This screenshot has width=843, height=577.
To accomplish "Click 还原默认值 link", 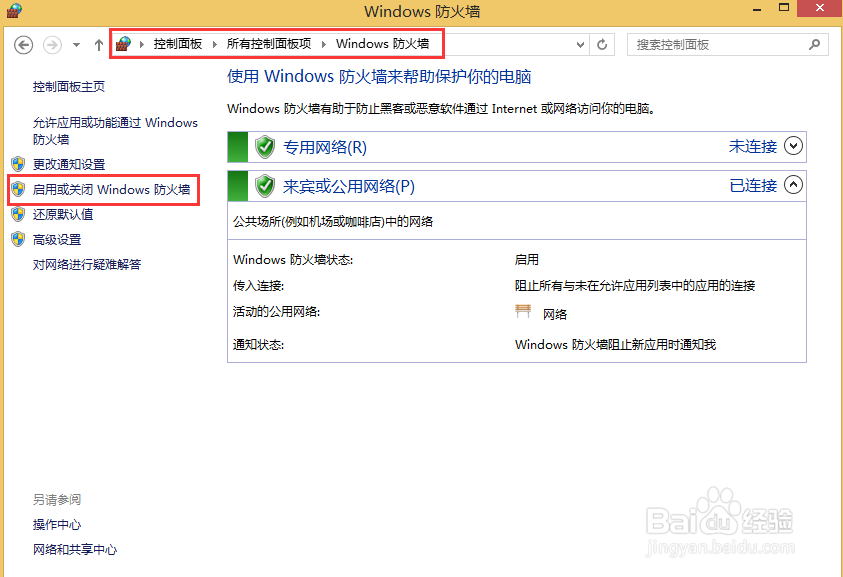I will tap(63, 215).
